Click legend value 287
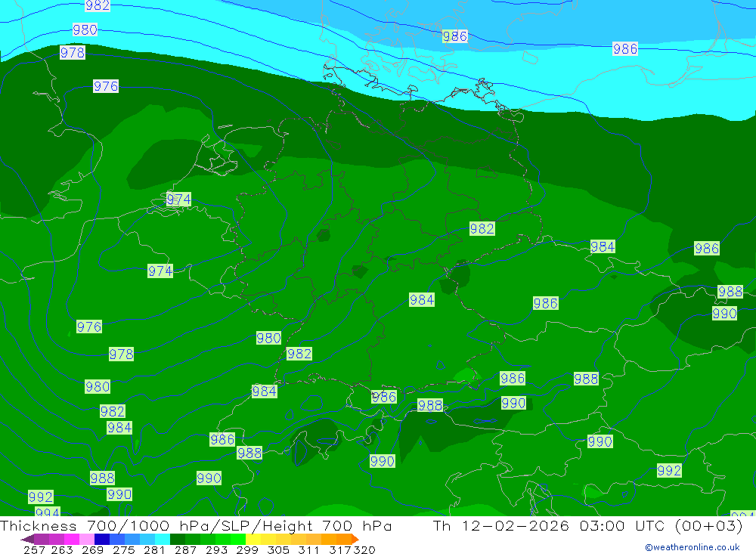Screen dimensions: 756x554 click(x=185, y=549)
